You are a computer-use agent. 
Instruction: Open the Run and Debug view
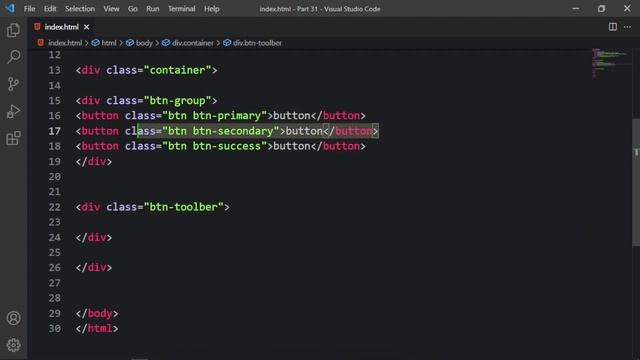(x=13, y=111)
